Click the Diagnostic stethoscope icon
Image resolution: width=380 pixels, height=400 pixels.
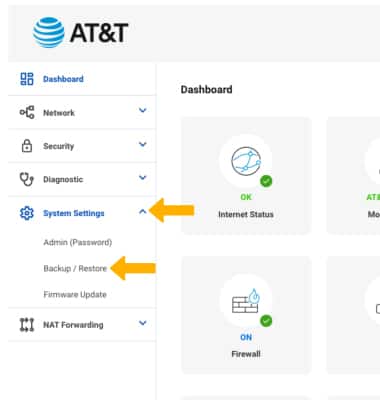tap(27, 179)
